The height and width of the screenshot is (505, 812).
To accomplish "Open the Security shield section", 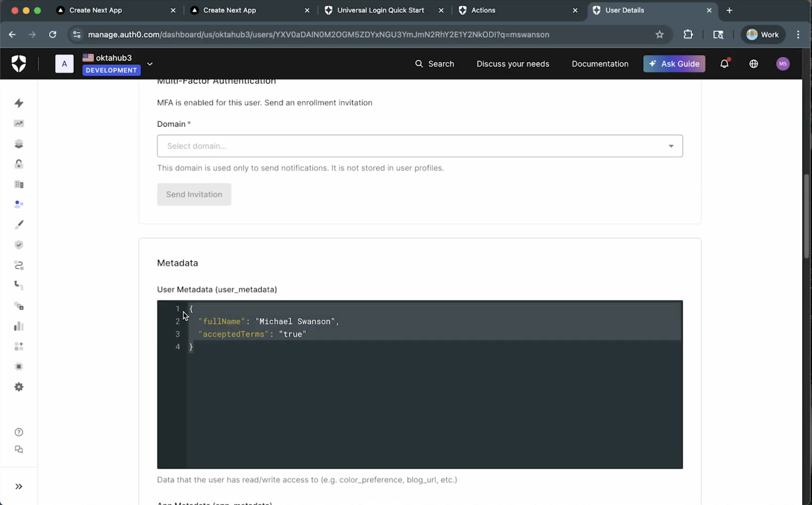I will (19, 245).
